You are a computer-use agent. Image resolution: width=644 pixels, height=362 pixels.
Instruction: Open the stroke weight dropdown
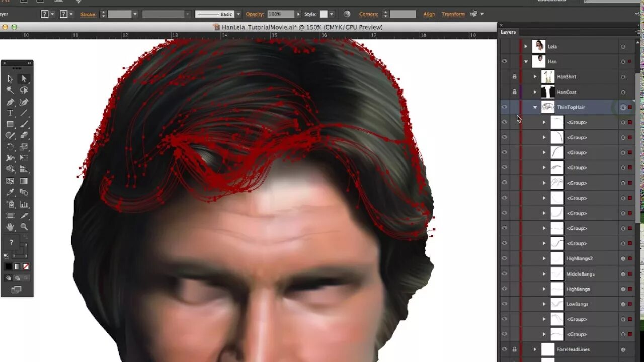pos(135,14)
